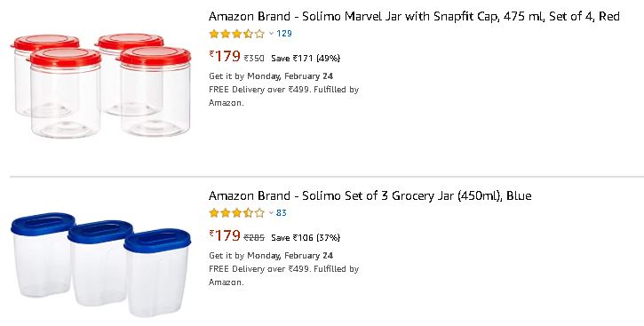Open the 83 reviews link

[x=282, y=212]
